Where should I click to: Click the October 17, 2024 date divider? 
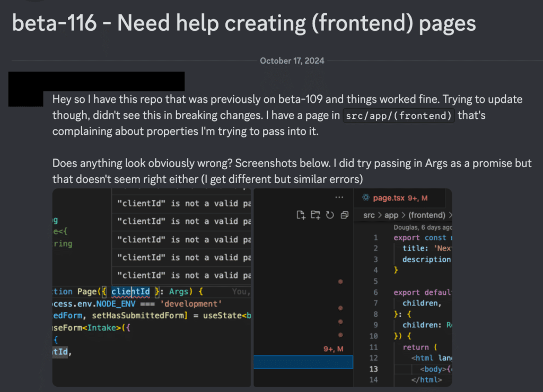[292, 61]
